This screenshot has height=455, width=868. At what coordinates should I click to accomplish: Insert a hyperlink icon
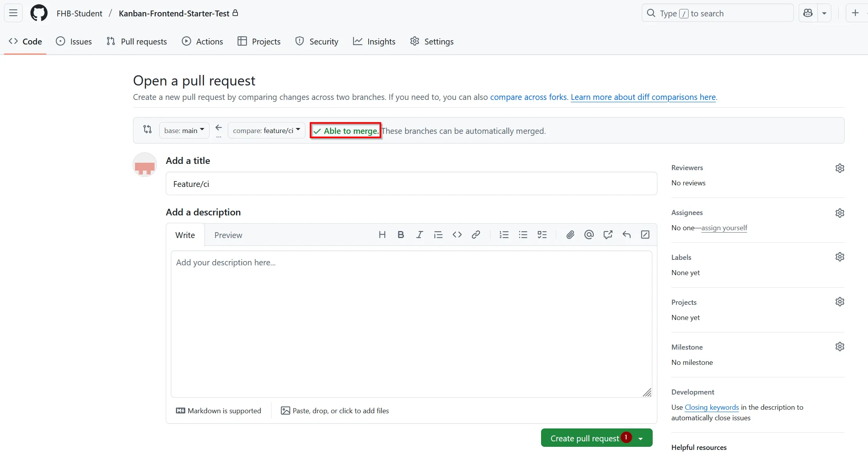[x=476, y=235]
